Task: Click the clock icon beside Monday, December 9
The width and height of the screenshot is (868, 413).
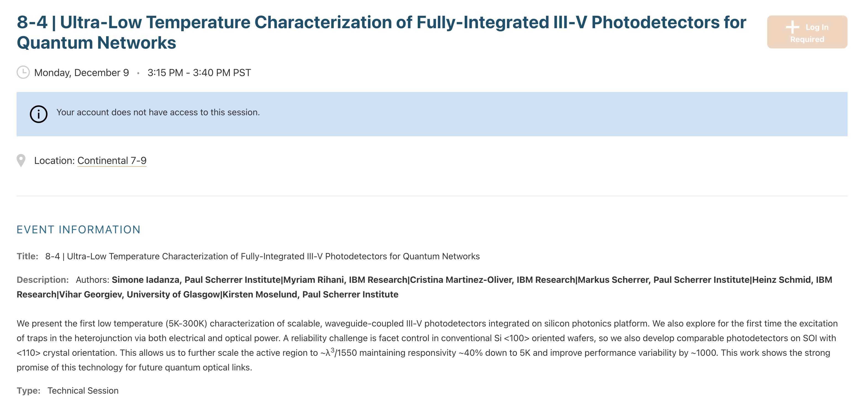Action: pos(23,72)
